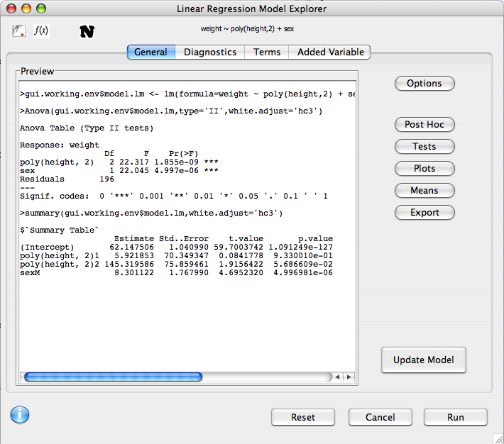Select the General tab

(x=150, y=52)
